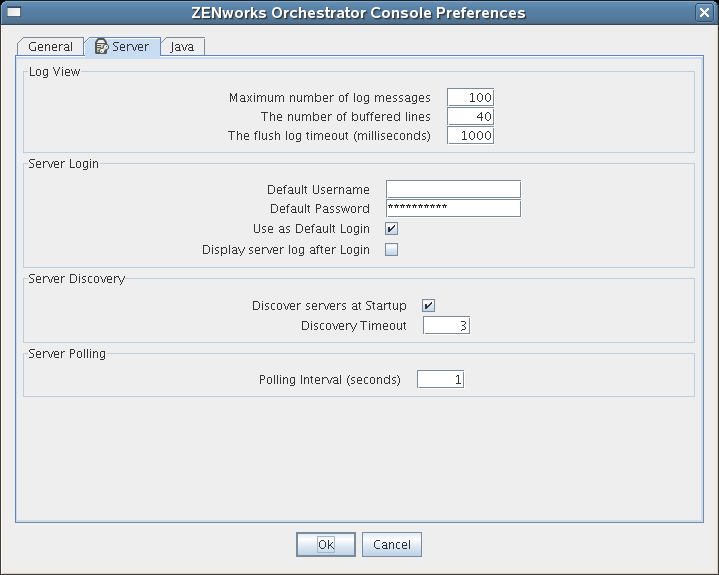Click the Discovery Timeout input box
The height and width of the screenshot is (575, 719).
click(446, 326)
